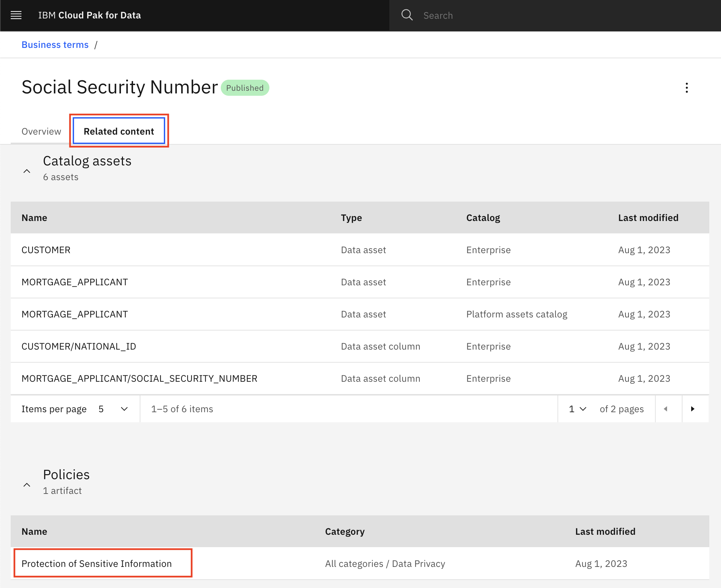Viewport: 721px width, 588px height.
Task: Open the Items per page dropdown
Action: (113, 409)
